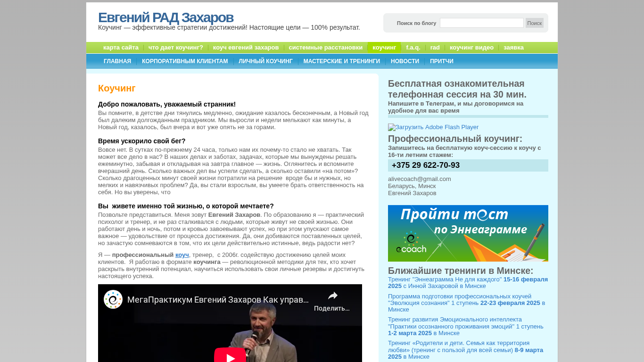
Task: Click the email alivecoach@gmail.com
Action: coord(420,179)
